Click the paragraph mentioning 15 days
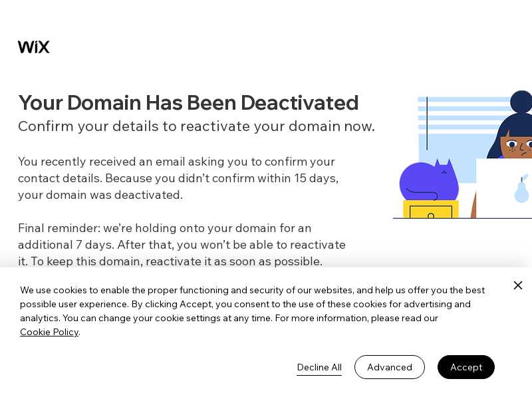Screen dimensions: 532x399 pos(178,178)
